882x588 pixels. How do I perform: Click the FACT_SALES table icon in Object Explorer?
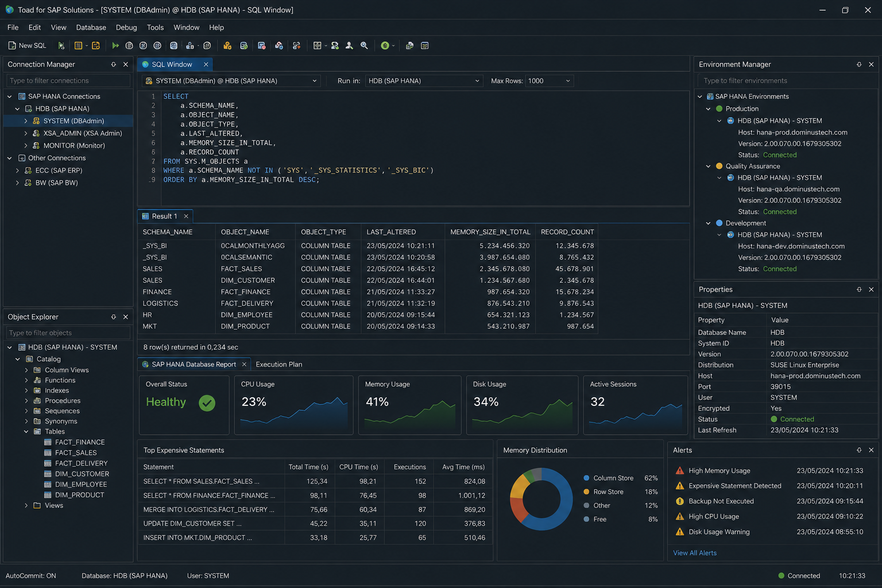pyautogui.click(x=48, y=453)
